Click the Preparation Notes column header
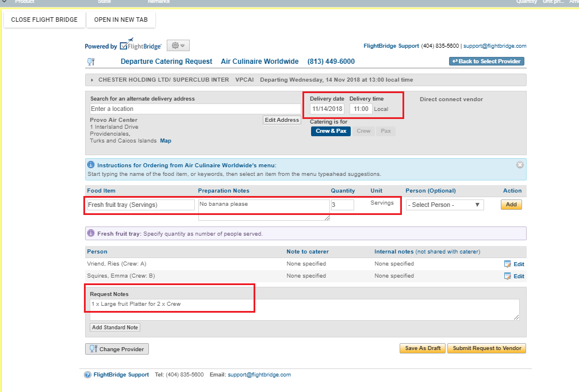 [x=224, y=191]
